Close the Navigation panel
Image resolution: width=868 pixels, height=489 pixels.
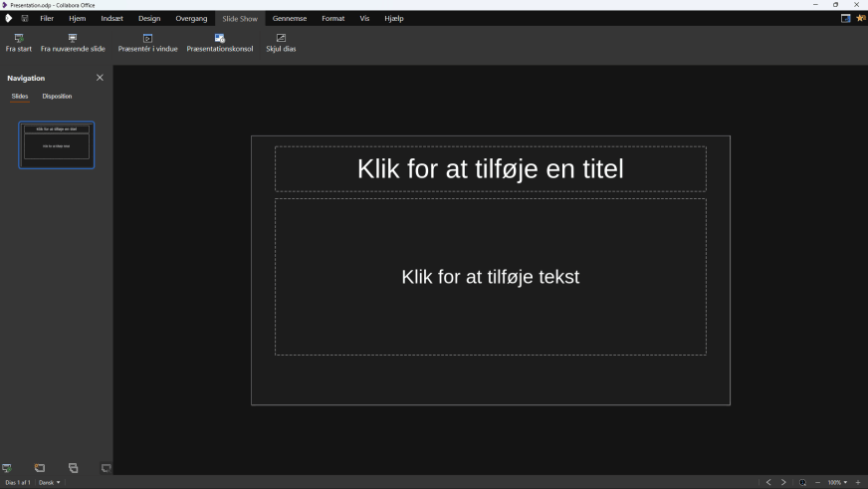[x=100, y=78]
